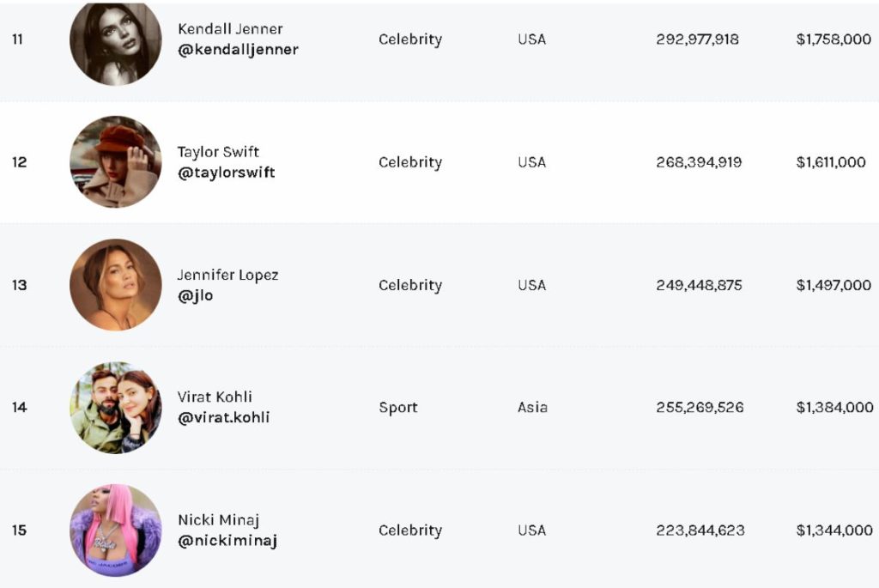Open the @nickiminaj handle link

[x=227, y=541]
